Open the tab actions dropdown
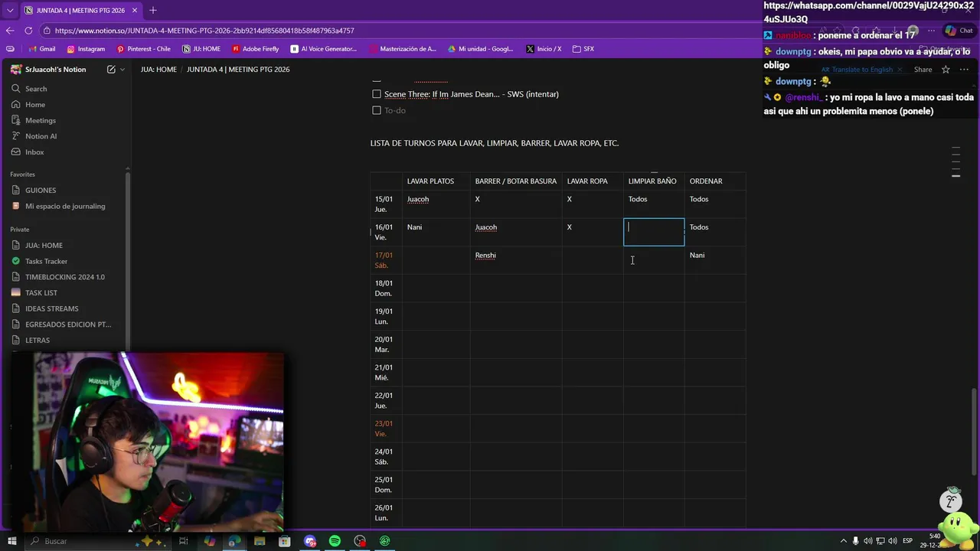This screenshot has width=980, height=551. (x=10, y=10)
